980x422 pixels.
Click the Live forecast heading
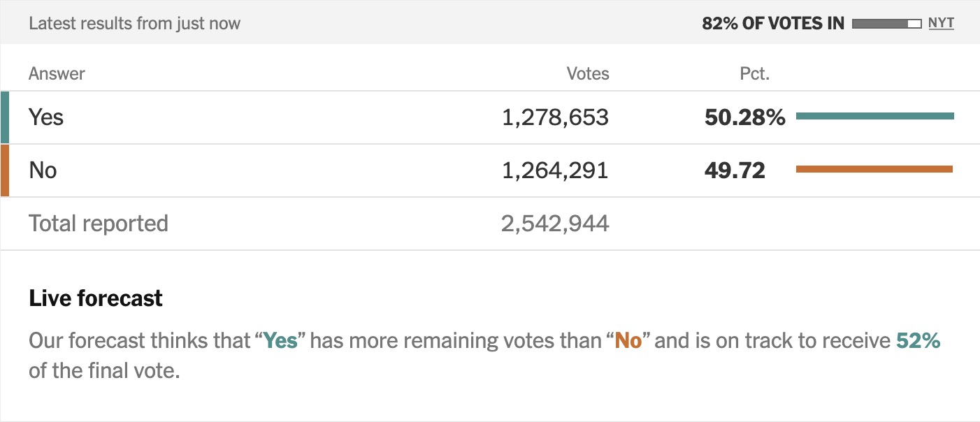point(96,298)
